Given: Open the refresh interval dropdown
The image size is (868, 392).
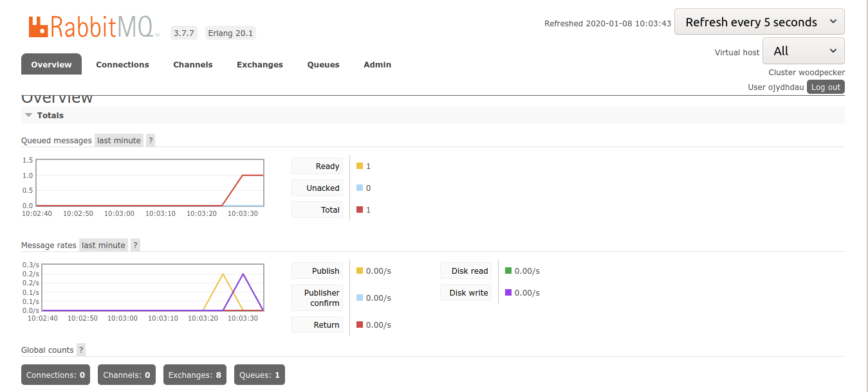Looking at the screenshot, I should tap(759, 22).
